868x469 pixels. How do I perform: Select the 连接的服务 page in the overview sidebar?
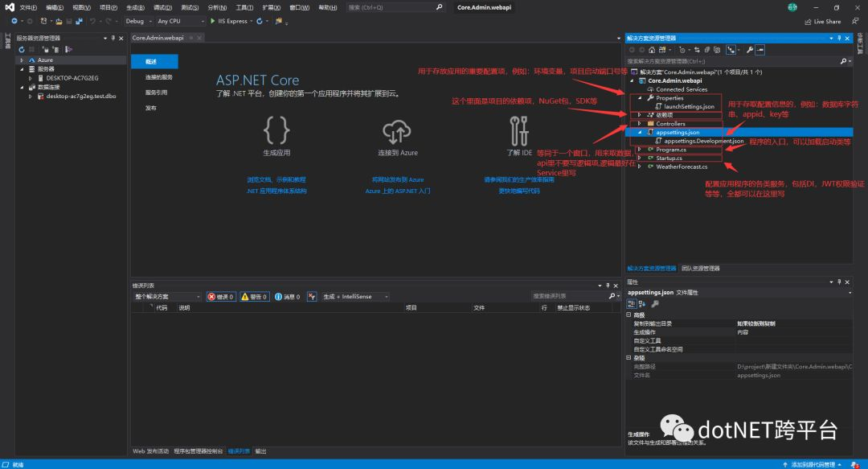tap(159, 77)
